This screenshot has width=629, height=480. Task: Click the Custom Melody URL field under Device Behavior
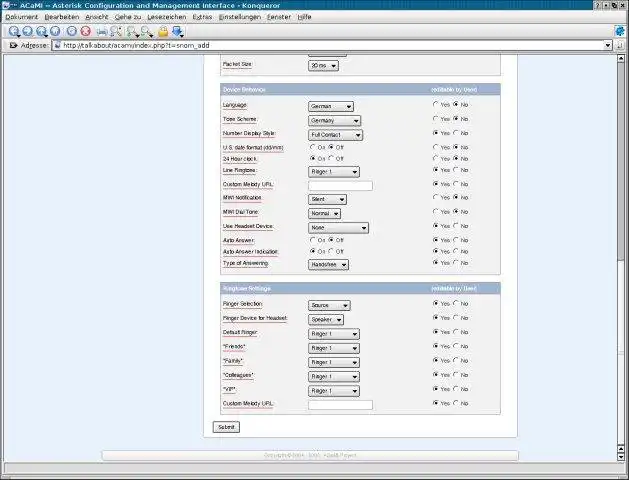click(340, 185)
